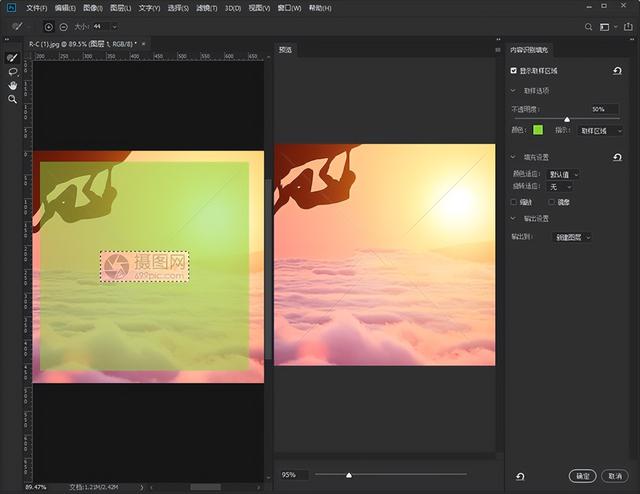Click the add-to-sampling-area plus icon
The height and width of the screenshot is (494, 640).
[48, 26]
